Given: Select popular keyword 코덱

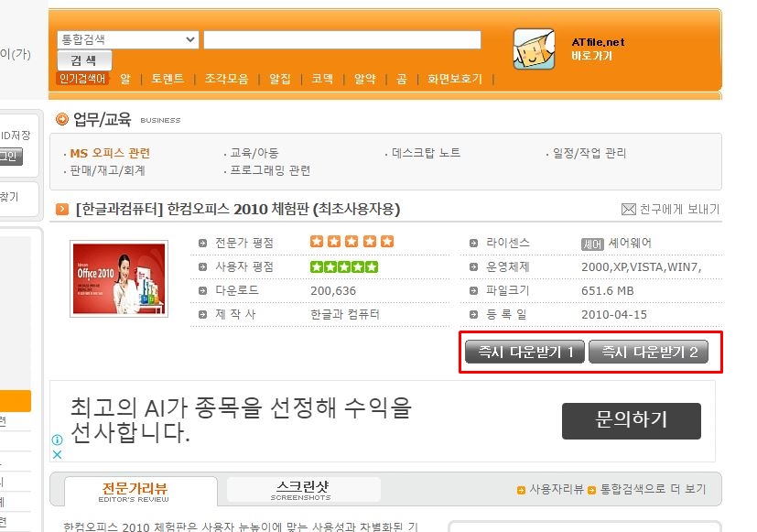Looking at the screenshot, I should pos(322,79).
